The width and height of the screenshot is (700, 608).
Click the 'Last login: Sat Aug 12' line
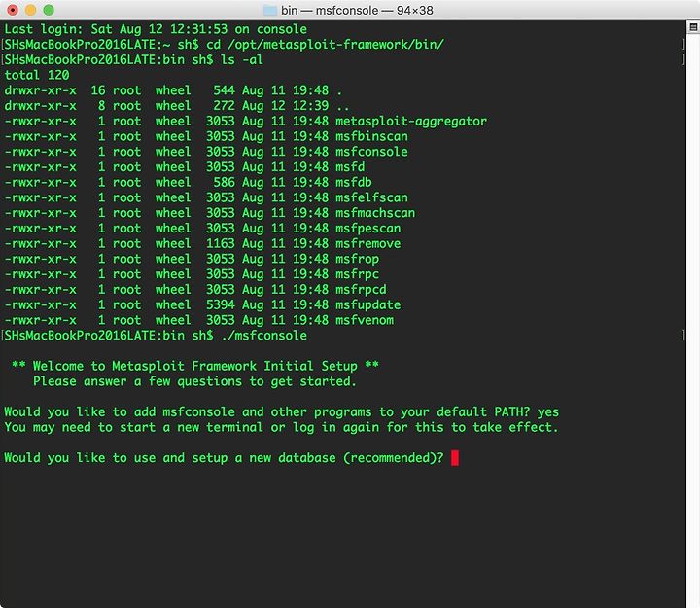pos(156,29)
